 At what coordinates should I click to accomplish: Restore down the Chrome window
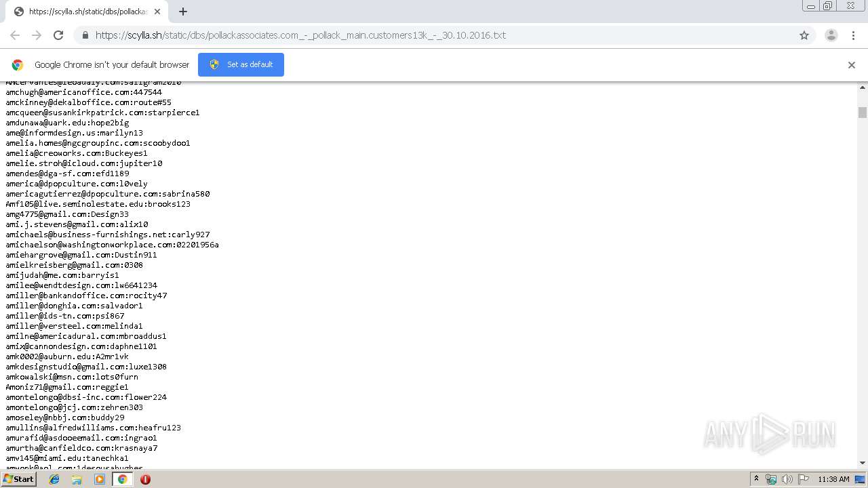pyautogui.click(x=828, y=6)
